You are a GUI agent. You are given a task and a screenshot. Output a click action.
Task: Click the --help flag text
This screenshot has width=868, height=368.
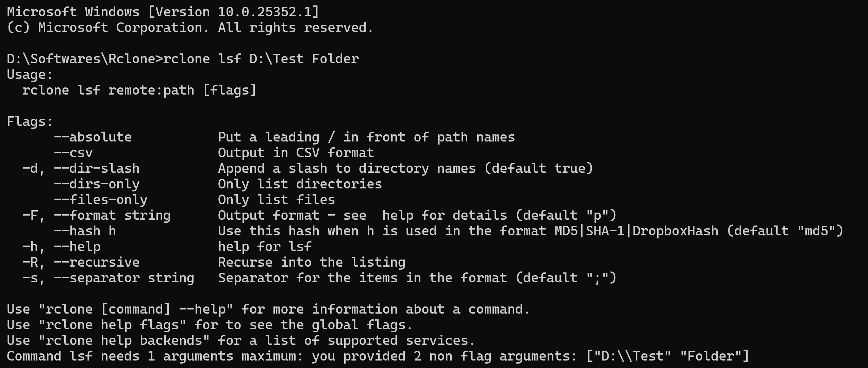coord(77,247)
